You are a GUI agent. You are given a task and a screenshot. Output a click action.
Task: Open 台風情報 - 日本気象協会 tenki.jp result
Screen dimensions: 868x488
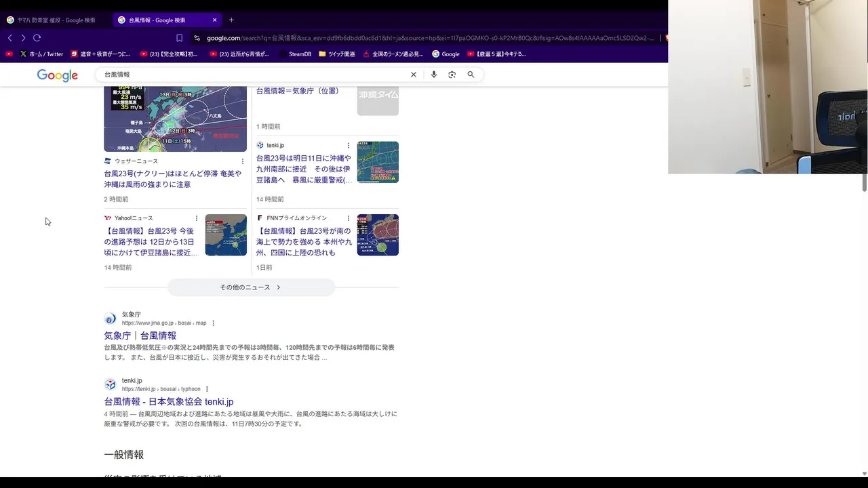169,402
